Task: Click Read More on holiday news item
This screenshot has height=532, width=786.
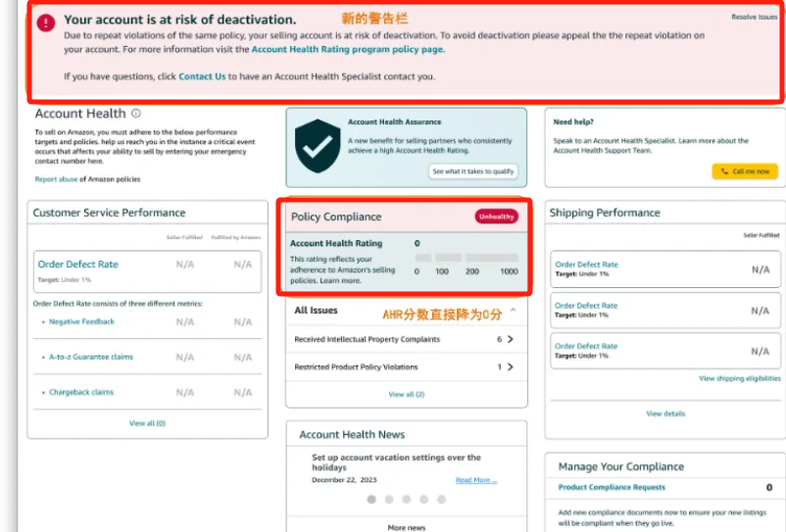Action: point(476,480)
